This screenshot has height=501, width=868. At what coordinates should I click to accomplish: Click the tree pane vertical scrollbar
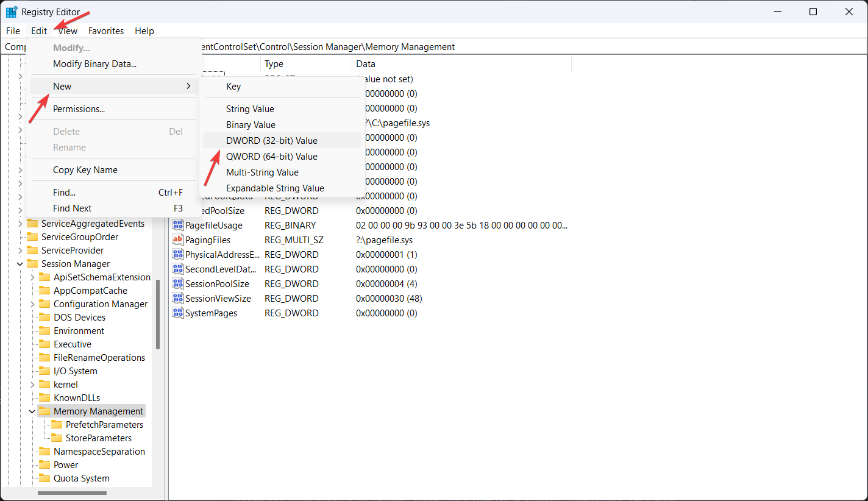pos(158,314)
